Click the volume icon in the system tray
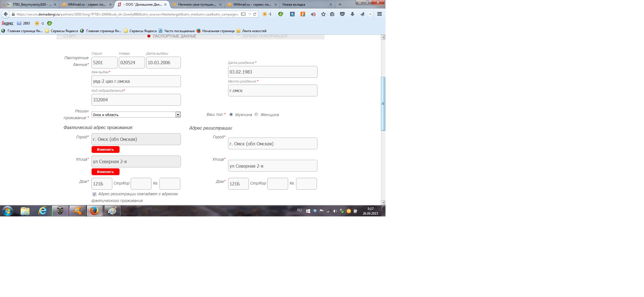Viewport: 644px width, 297px height. [x=335, y=211]
